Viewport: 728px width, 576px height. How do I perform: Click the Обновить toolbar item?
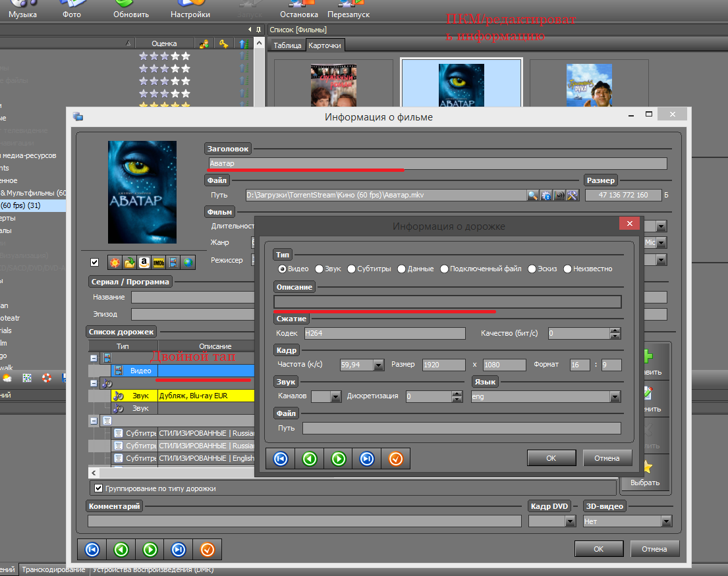point(131,10)
